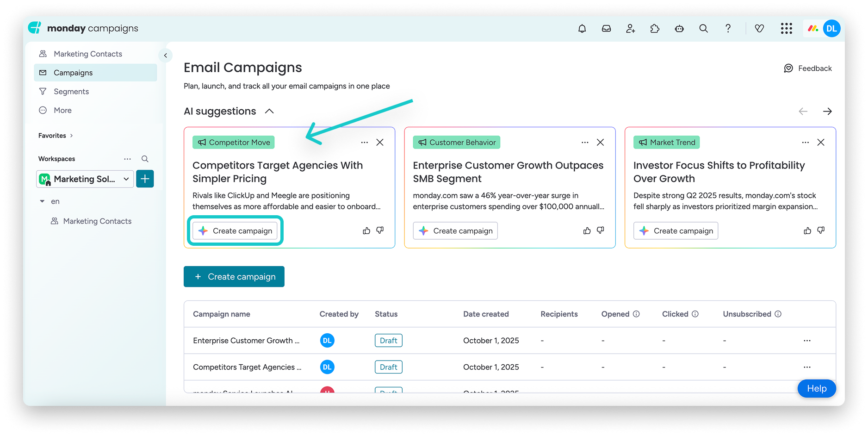The width and height of the screenshot is (868, 436).
Task: Thumbs down the Customer Behavior suggestion
Action: tap(601, 230)
